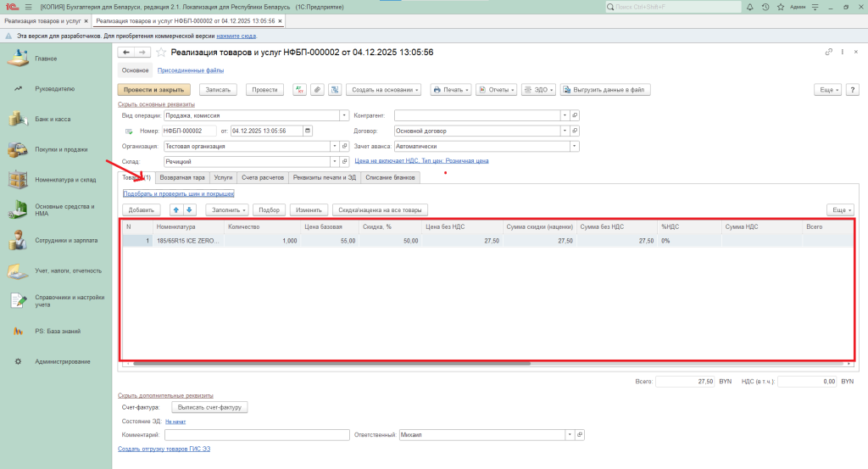
Task: Switch to the Возвратная тара tab
Action: [183, 178]
